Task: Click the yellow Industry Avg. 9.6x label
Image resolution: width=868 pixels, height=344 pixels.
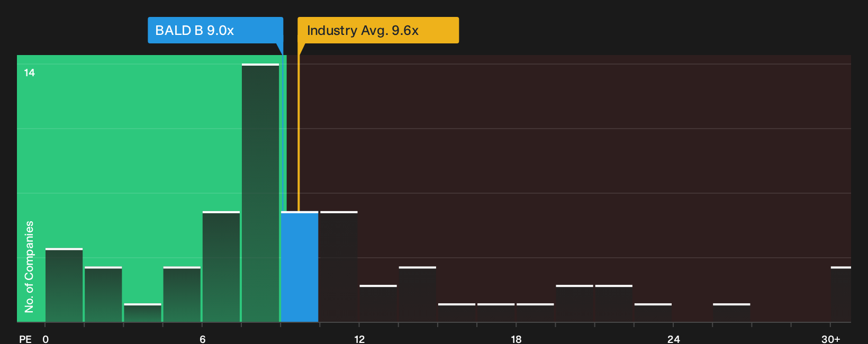Action: (x=378, y=30)
